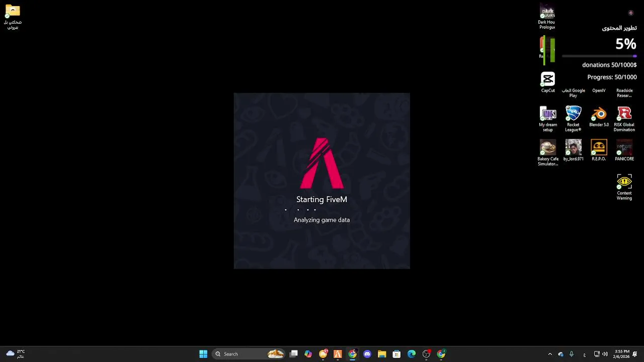The image size is (644, 362).
Task: Open the PANICORE desktop icon
Action: pyautogui.click(x=624, y=151)
